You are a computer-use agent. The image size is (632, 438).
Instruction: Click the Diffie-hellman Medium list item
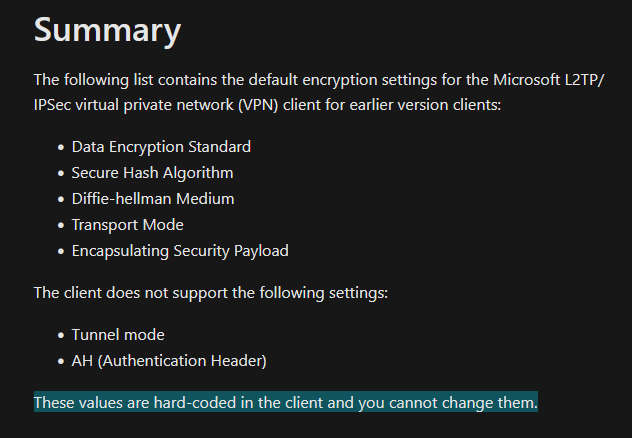(153, 199)
